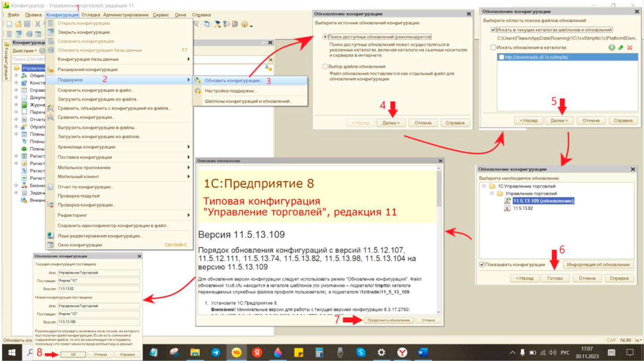Choose Обновить конфигурацию... in Поддержка submenu
Image resolution: width=644 pixels, height=361 pixels.
pos(250,80)
